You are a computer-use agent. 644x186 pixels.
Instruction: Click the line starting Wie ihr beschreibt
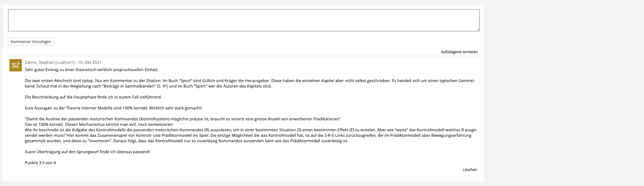click(251, 130)
